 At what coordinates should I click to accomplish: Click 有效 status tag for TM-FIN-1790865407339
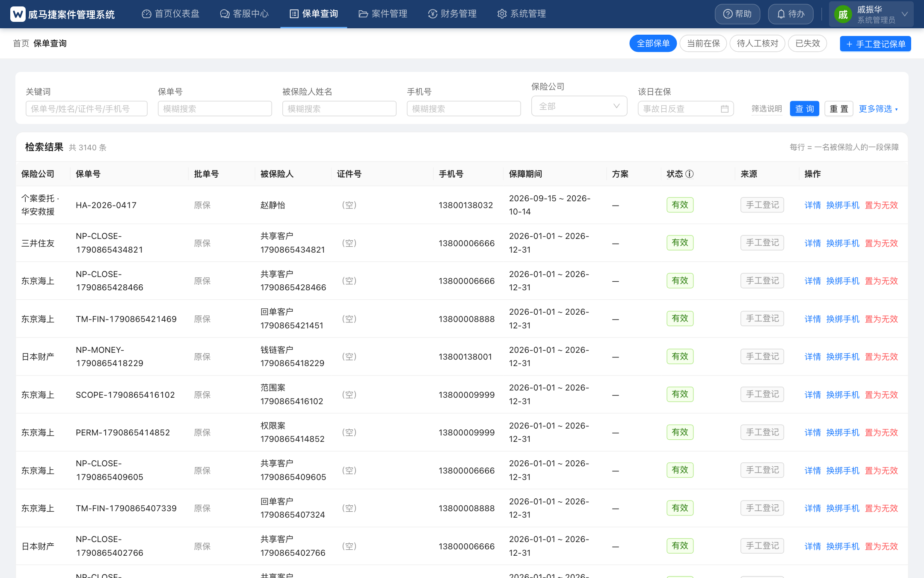[x=680, y=508]
